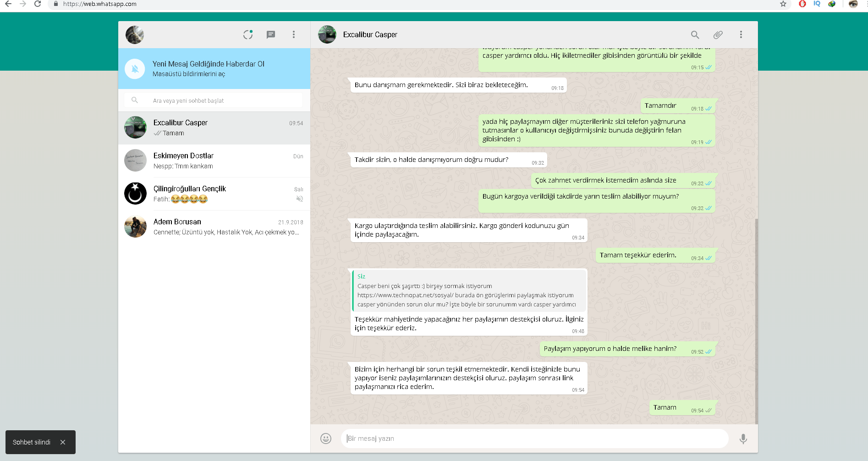Screen dimensions: 868x461
Task: Open Excalibur Casper contact info from header avatar
Action: pyautogui.click(x=327, y=35)
